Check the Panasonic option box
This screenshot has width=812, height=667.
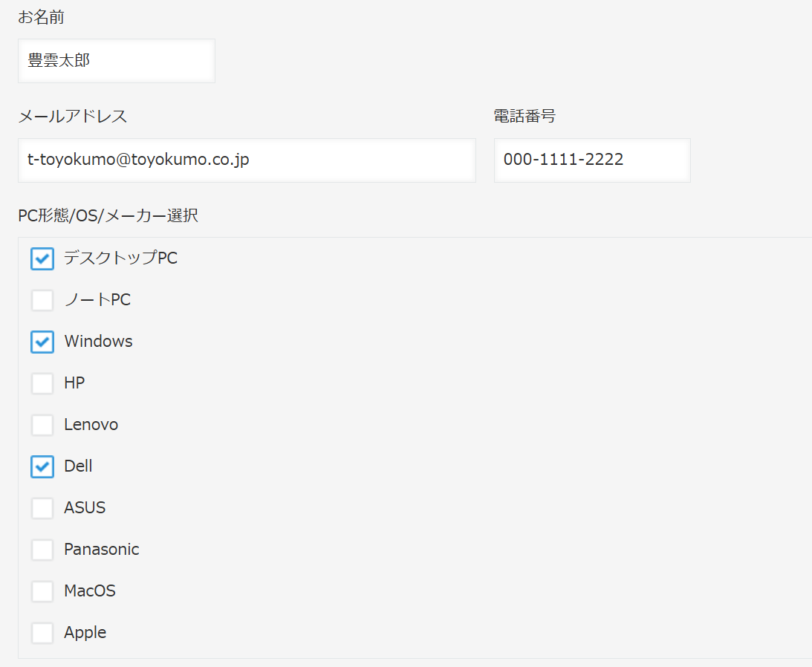click(x=42, y=550)
